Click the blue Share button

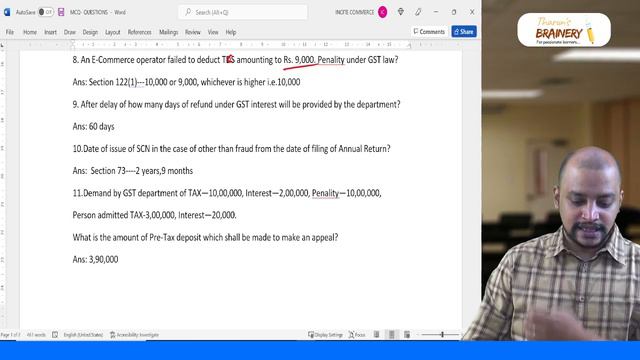464,31
